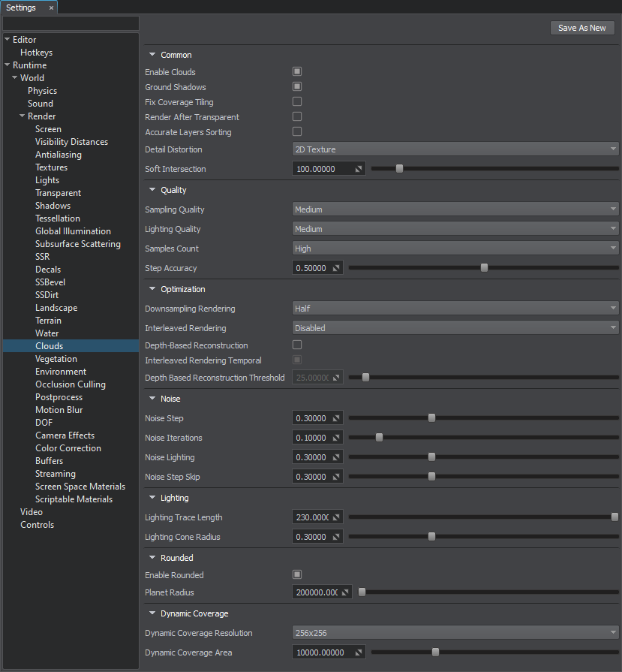This screenshot has width=622, height=672.
Task: Click the Step Accuracy value drag icon
Action: 336,268
